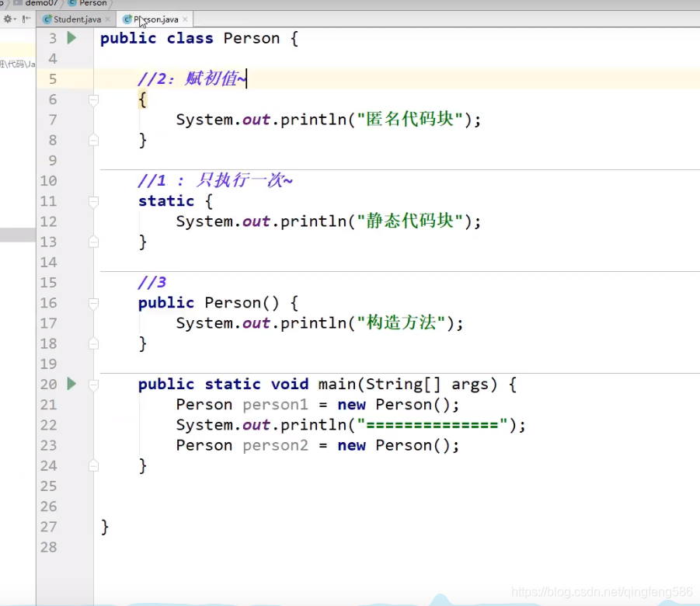Click fold end marker at line 8
Screen dimensions: 700x606
pyautogui.click(x=93, y=140)
